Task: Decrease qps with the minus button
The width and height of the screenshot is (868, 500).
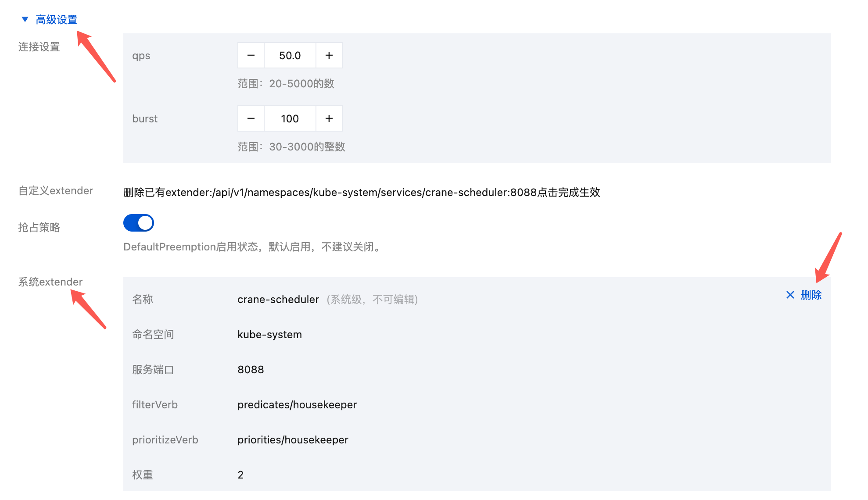Action: click(x=251, y=56)
